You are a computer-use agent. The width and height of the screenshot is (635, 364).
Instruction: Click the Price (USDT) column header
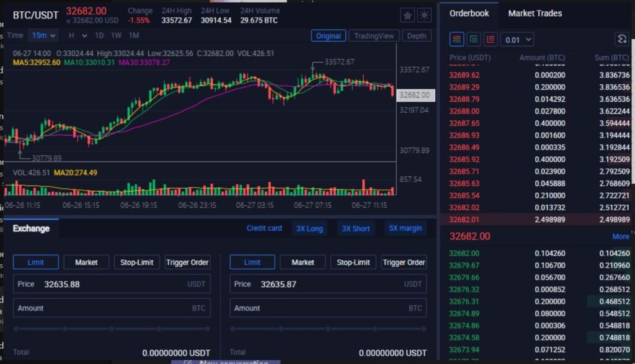tap(470, 58)
